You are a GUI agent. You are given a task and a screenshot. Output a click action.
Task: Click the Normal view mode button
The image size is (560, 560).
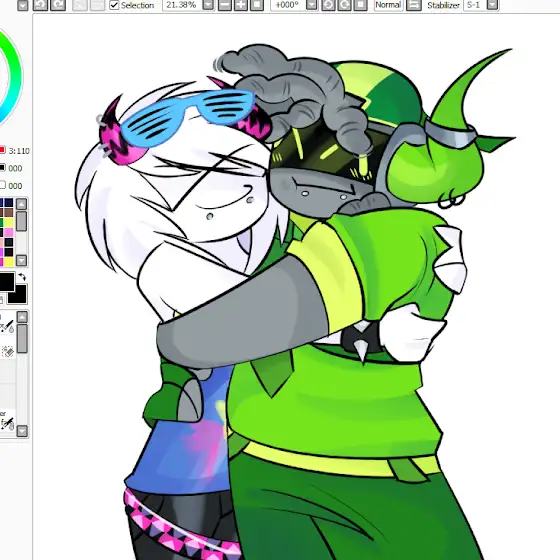click(388, 5)
